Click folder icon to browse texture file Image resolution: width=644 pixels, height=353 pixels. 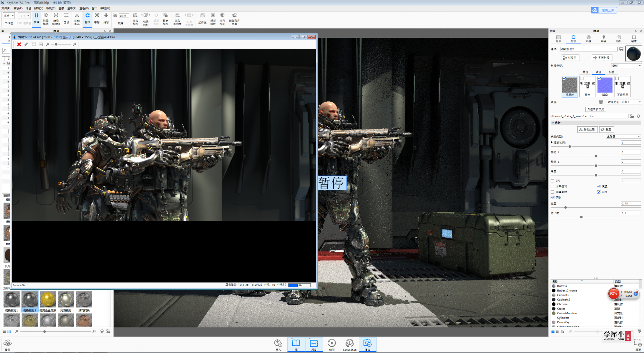632,116
